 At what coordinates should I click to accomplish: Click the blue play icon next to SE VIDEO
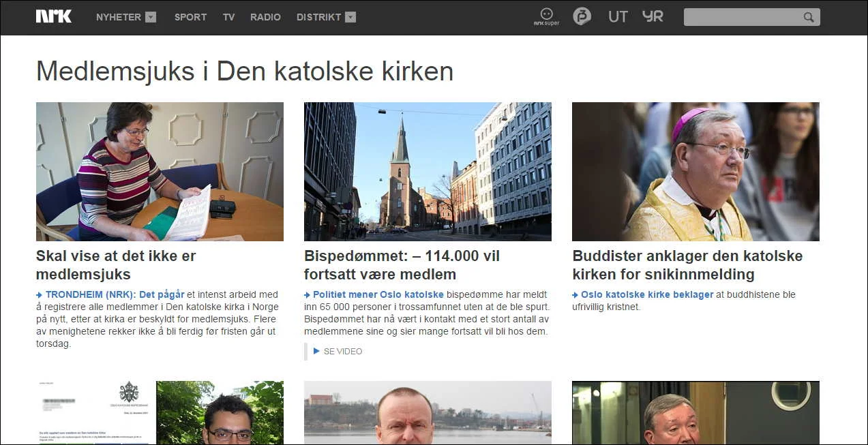[x=316, y=351]
